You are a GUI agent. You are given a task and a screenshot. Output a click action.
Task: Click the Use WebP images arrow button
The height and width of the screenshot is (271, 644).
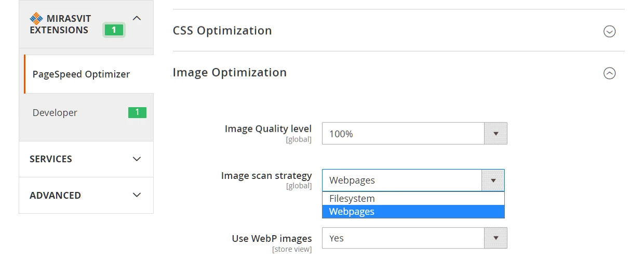click(495, 238)
